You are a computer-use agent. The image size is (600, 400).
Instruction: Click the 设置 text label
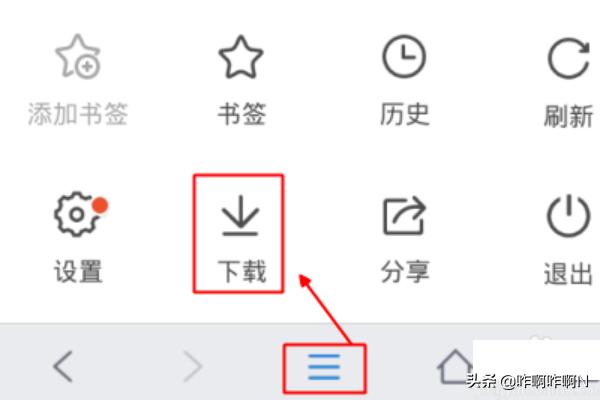click(x=78, y=271)
